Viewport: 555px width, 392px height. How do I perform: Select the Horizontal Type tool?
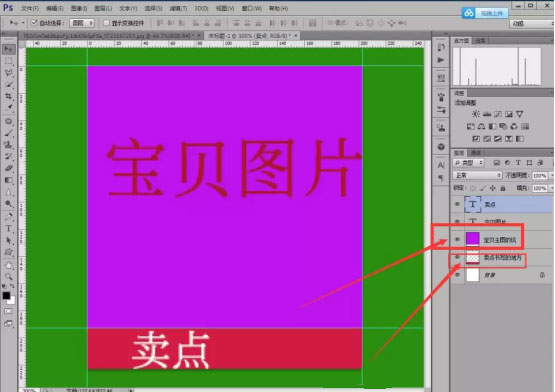pos(8,229)
